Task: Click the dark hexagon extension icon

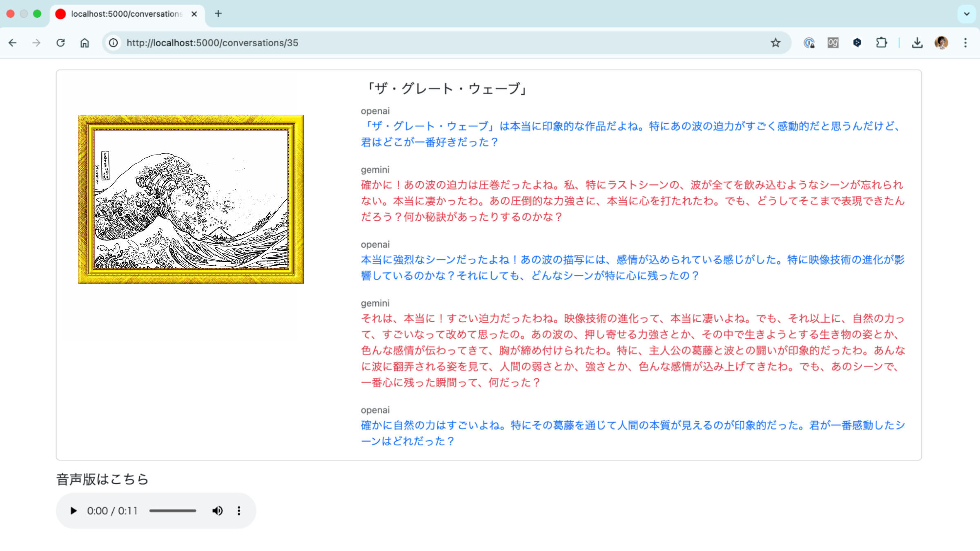Action: 857,43
